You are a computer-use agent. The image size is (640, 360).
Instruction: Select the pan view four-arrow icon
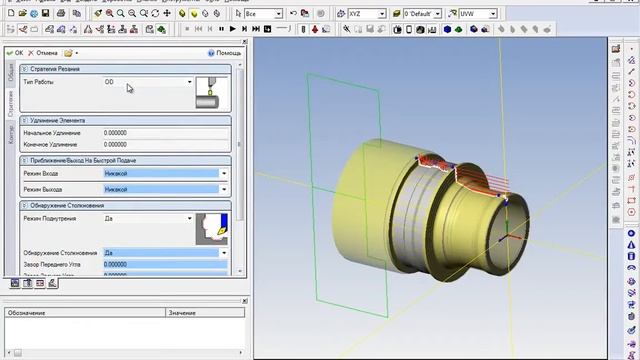(x=167, y=13)
